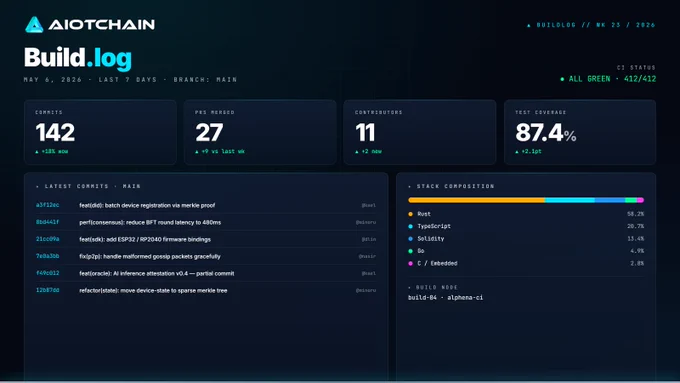680x383 pixels.
Task: Click the author handle on the 21cc09a row
Action: [x=369, y=239]
